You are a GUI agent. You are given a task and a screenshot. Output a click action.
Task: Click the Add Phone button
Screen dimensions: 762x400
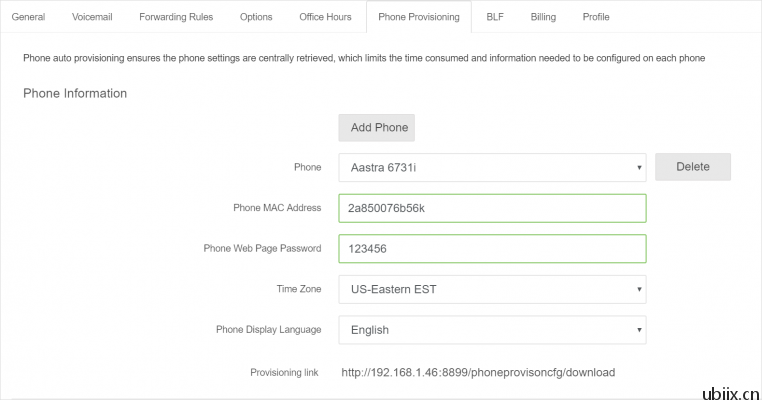(x=377, y=128)
